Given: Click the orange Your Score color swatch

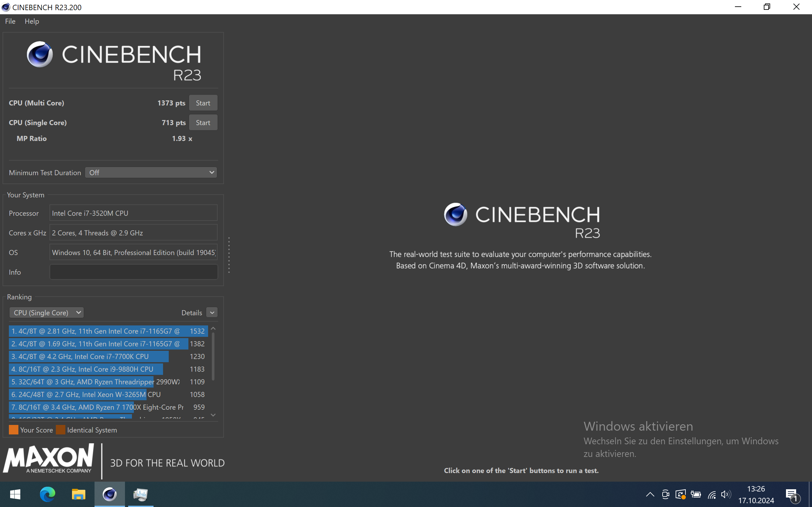Looking at the screenshot, I should point(13,430).
